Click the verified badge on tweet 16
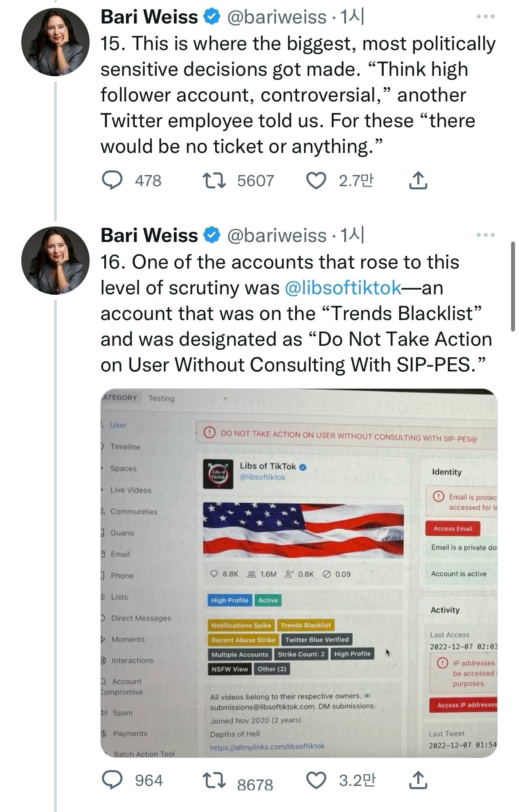The width and height of the screenshot is (519, 812). 212,235
